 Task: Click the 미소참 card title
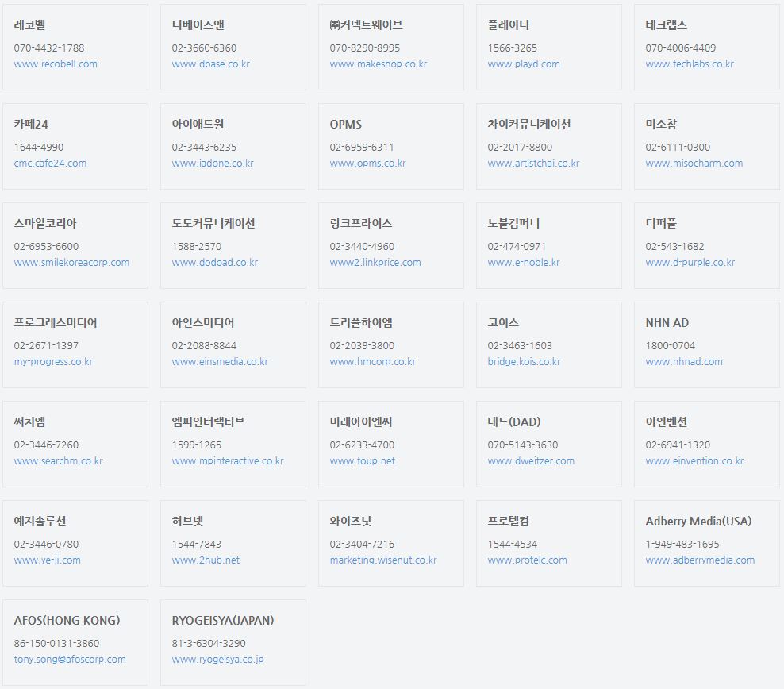click(661, 124)
